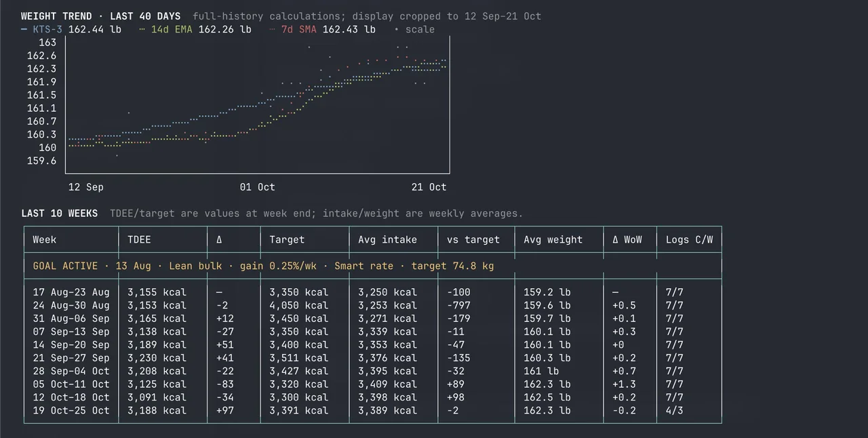Click the 3,091 kcal TDEE value
This screenshot has height=438, width=868.
click(x=157, y=397)
